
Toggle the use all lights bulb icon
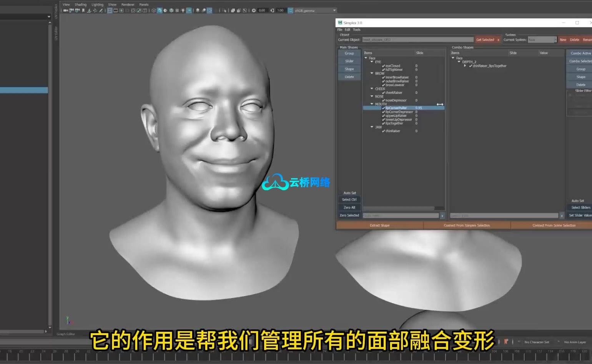(x=183, y=10)
